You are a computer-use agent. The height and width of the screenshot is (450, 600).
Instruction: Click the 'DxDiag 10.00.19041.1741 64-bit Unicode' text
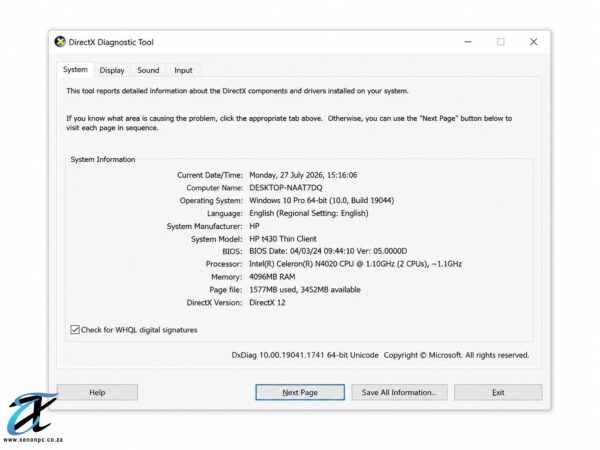click(x=305, y=355)
